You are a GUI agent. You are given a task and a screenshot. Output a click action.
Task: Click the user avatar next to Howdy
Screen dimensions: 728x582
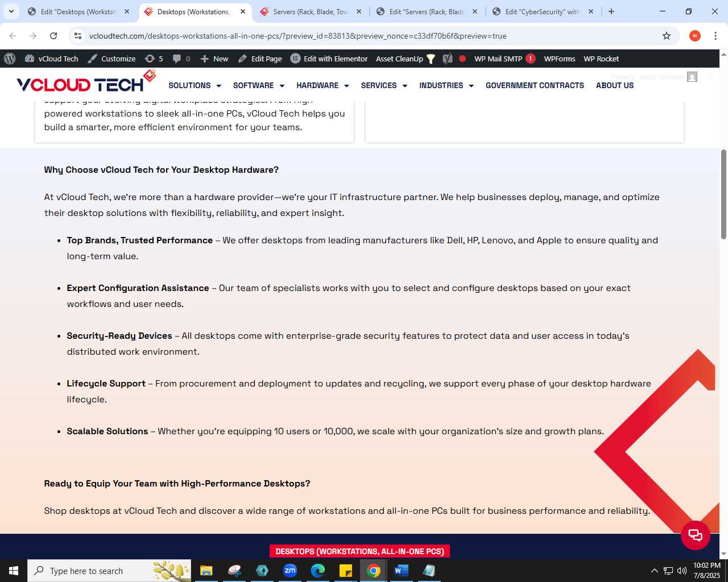coord(692,77)
